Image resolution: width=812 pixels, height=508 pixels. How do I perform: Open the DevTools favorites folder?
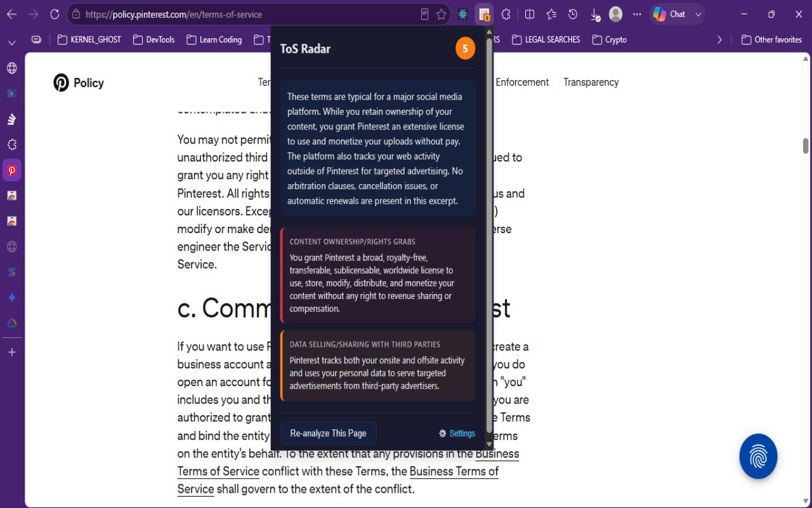pos(154,39)
